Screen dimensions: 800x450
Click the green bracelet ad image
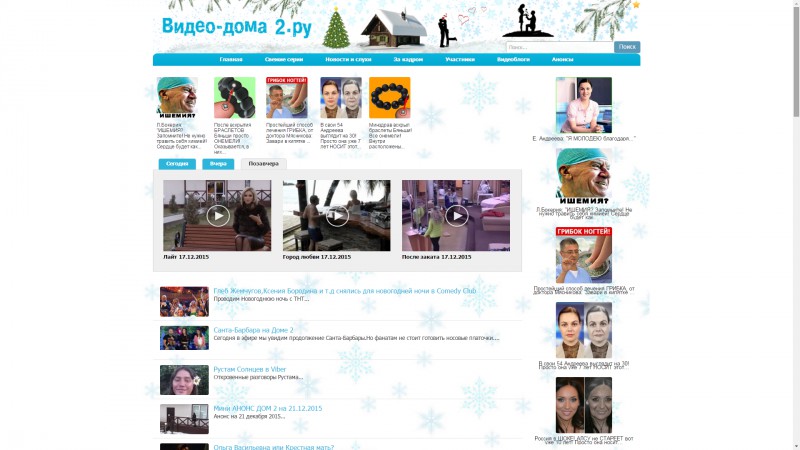pos(235,97)
